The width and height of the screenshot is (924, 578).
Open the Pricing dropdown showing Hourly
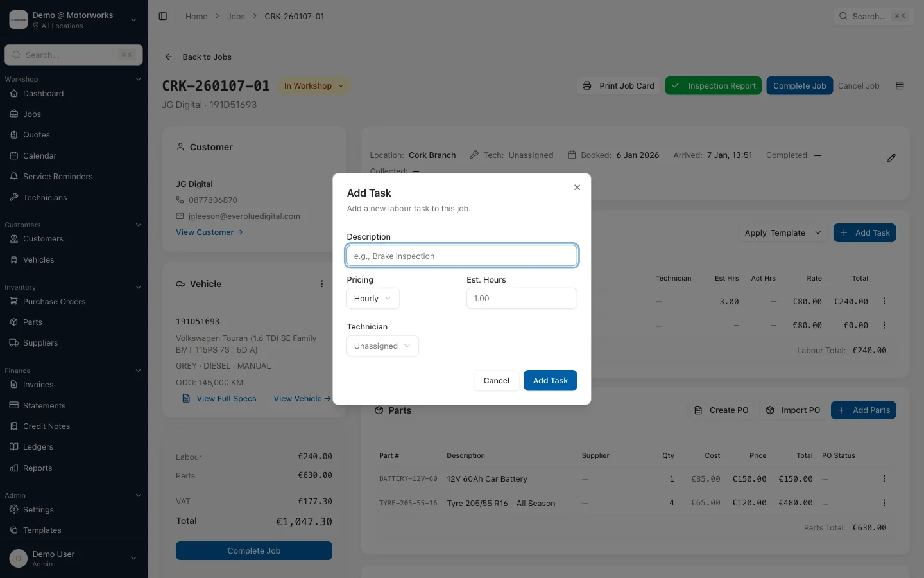tap(372, 298)
